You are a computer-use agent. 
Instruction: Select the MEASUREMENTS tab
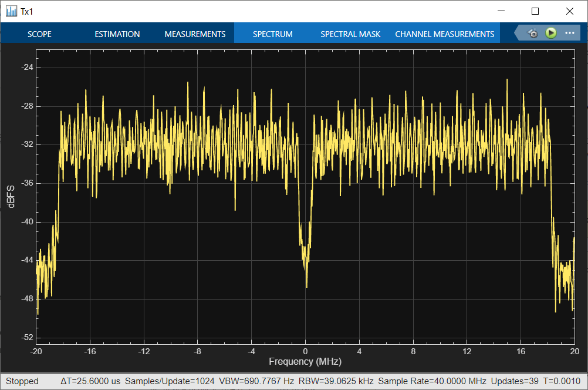195,34
